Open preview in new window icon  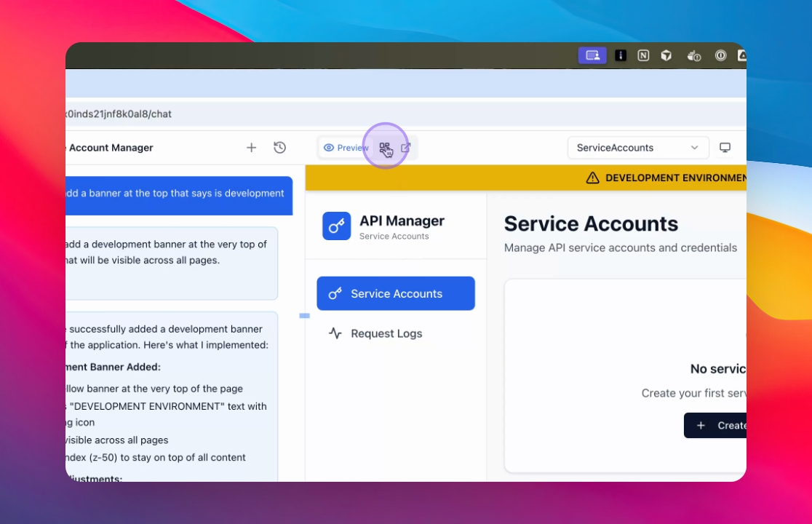[405, 148]
